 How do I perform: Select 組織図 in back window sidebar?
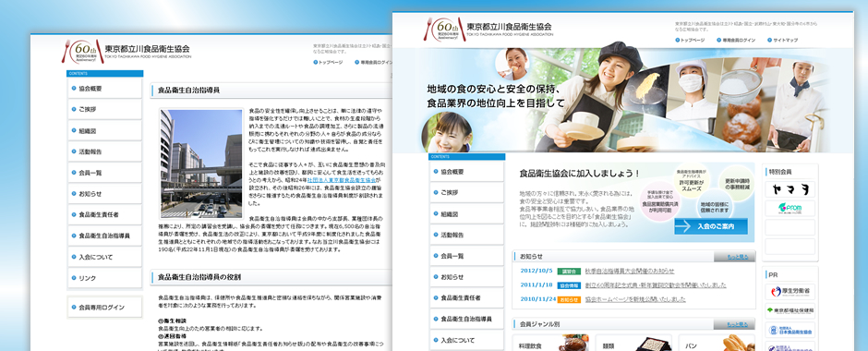tap(105, 130)
